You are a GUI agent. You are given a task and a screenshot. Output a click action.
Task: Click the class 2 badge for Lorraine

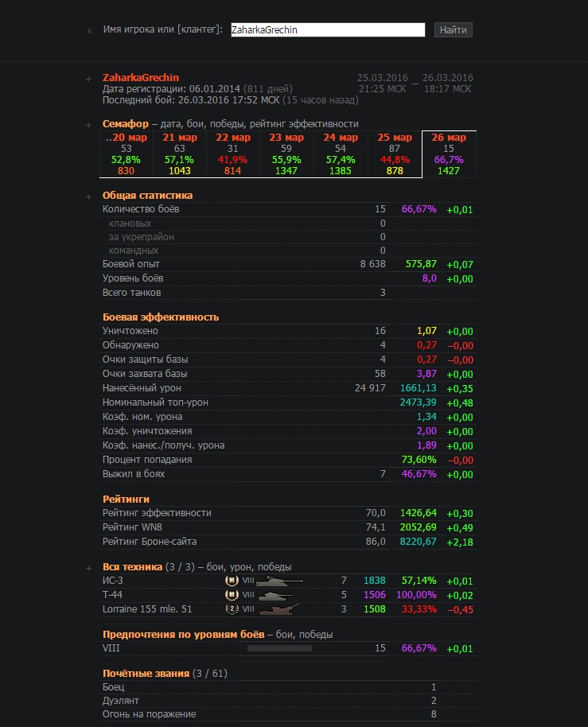pos(232,609)
